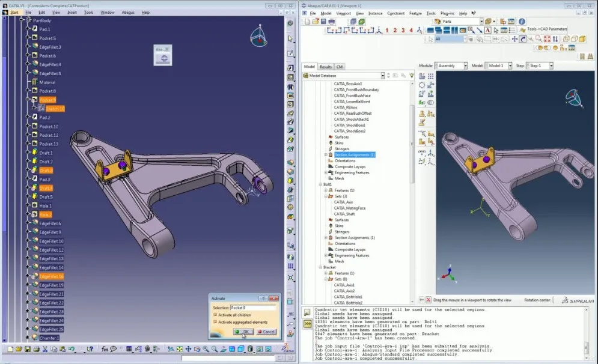Open the Abaqus Plug-ins menu
This screenshot has height=364, width=598.
point(447,13)
